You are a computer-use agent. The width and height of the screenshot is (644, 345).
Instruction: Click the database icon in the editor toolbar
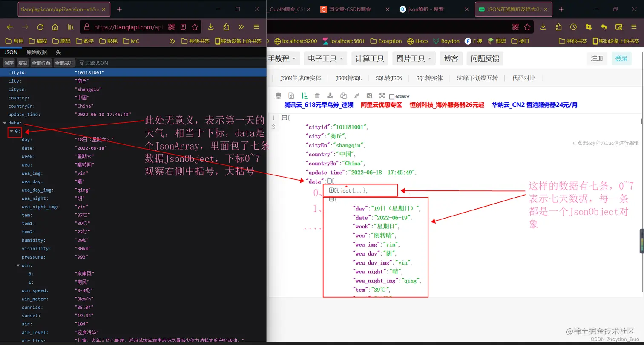(x=278, y=96)
